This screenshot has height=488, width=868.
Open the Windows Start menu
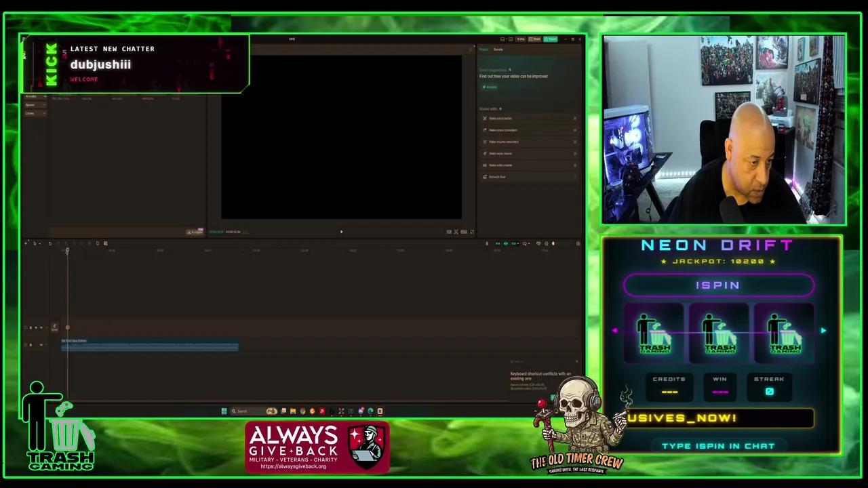(x=224, y=411)
